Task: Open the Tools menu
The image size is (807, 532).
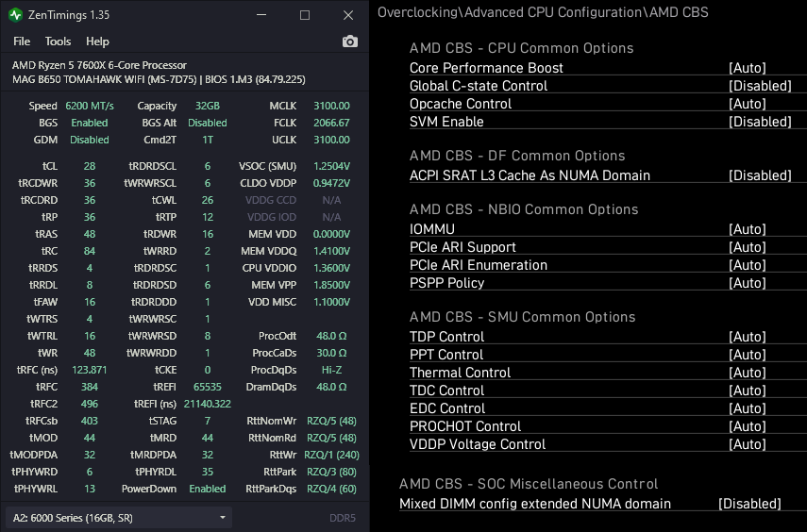Action: [58, 42]
